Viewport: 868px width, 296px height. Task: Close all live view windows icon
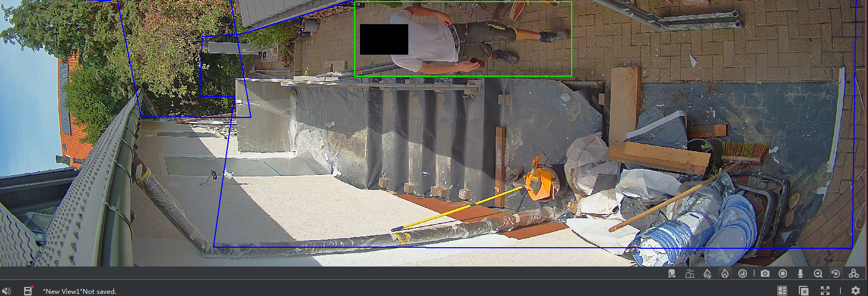point(803,291)
